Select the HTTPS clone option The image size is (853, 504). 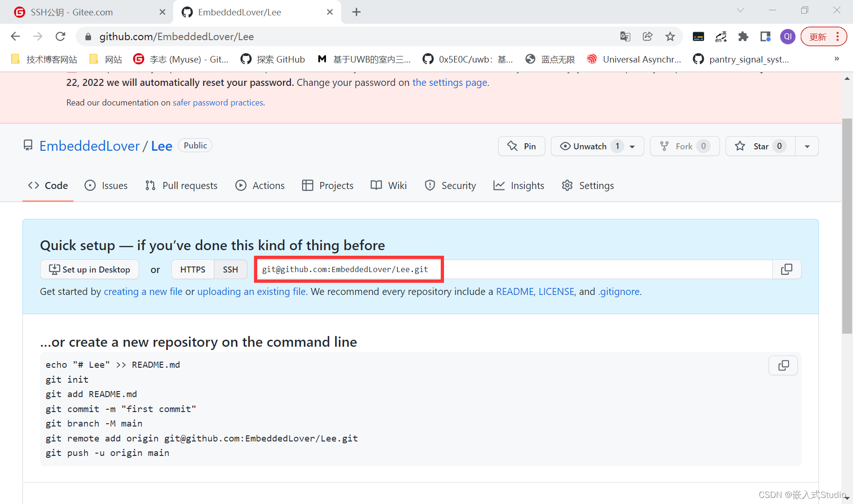click(x=193, y=269)
